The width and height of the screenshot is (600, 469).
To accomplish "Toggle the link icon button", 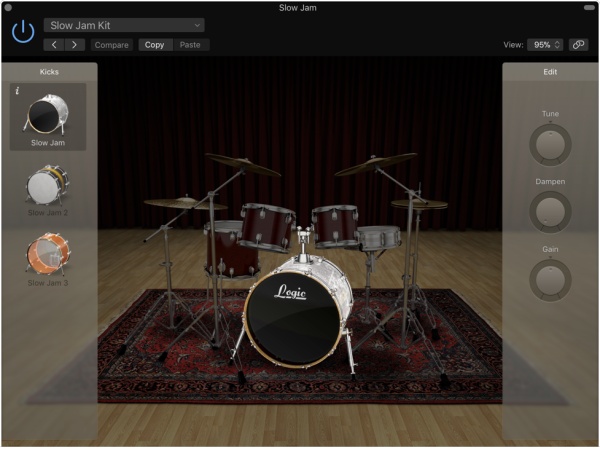I will pyautogui.click(x=578, y=45).
